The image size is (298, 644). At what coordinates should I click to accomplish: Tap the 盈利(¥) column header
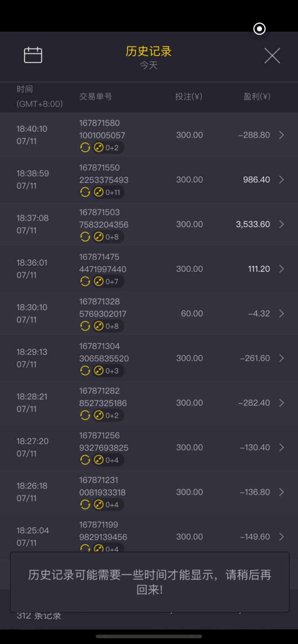pyautogui.click(x=257, y=97)
